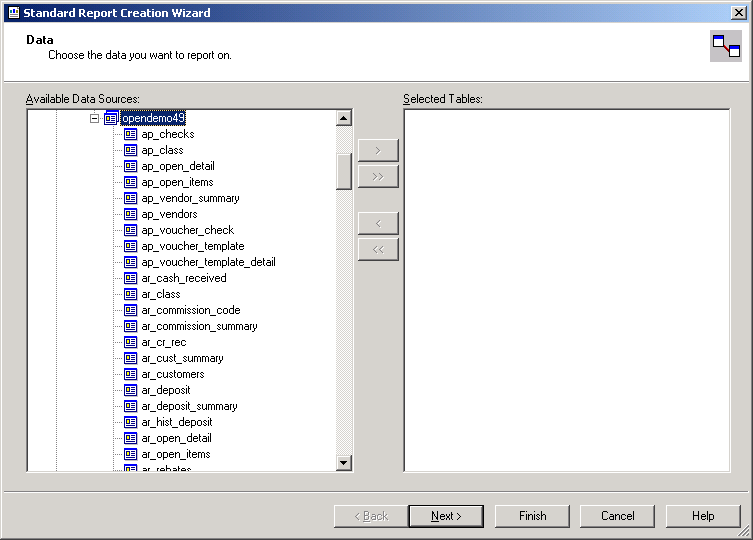Image resolution: width=753 pixels, height=540 pixels.
Task: Click the ap_vendors table icon
Action: point(130,214)
